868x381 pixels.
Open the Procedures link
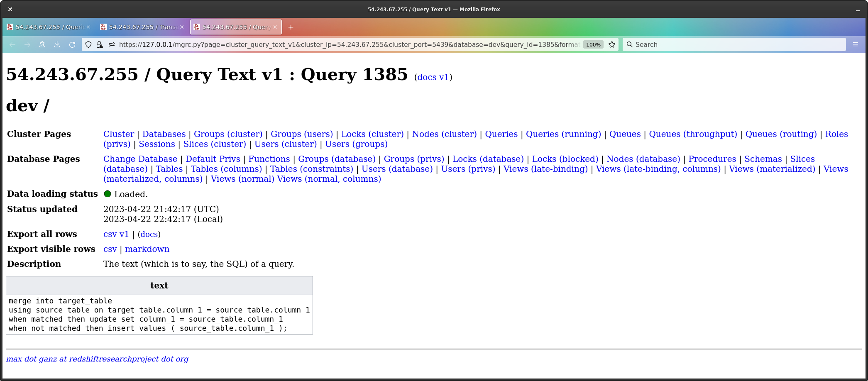click(x=712, y=159)
